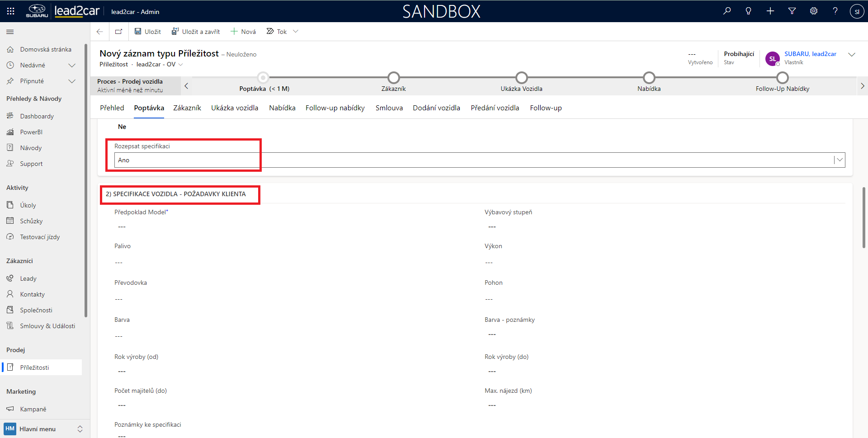The image size is (868, 438).
Task: Open the lightbulb assistant icon
Action: 748,11
